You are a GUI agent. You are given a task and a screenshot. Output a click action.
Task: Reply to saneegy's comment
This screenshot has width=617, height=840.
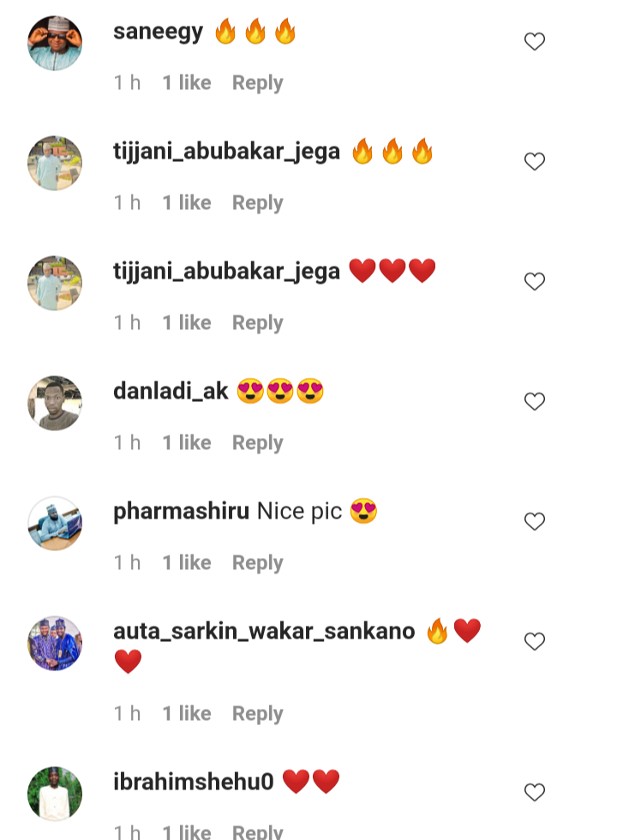pos(258,83)
